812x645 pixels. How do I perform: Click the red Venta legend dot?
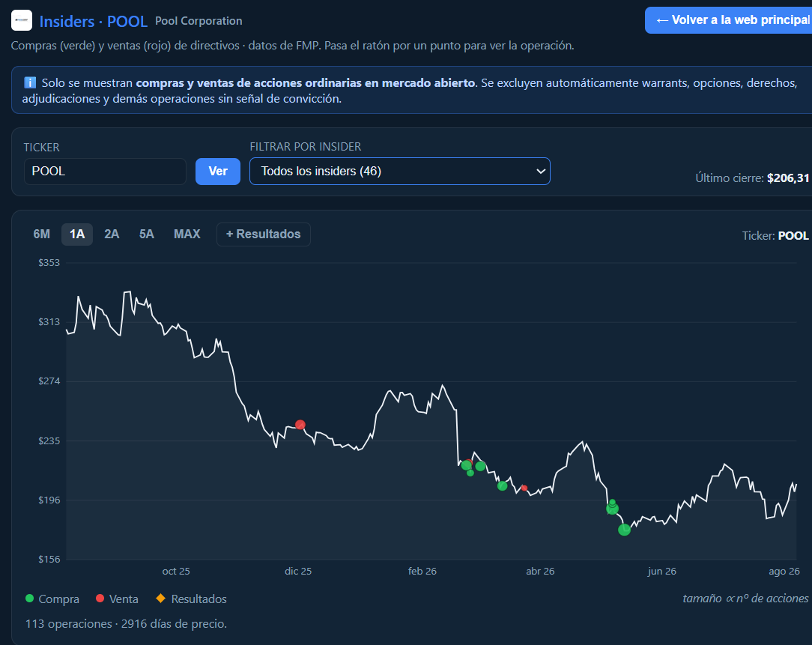(100, 599)
